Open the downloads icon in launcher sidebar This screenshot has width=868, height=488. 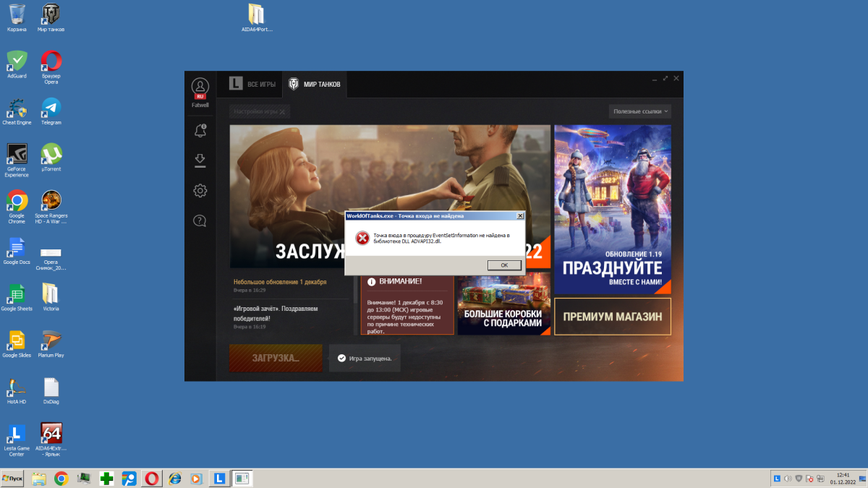pyautogui.click(x=200, y=160)
